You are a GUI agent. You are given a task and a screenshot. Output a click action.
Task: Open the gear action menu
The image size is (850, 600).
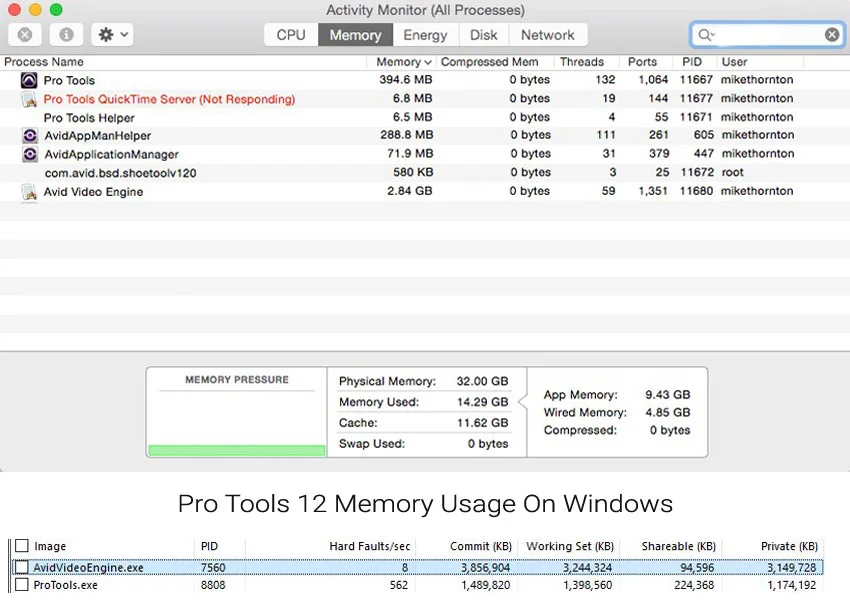coord(112,35)
